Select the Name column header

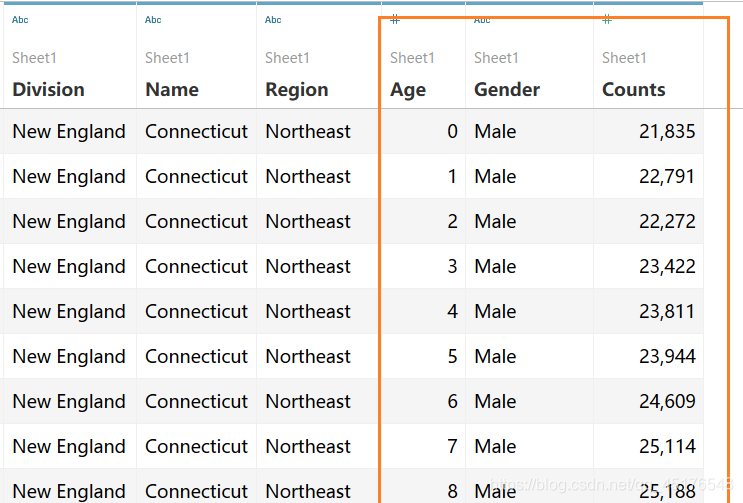click(172, 90)
